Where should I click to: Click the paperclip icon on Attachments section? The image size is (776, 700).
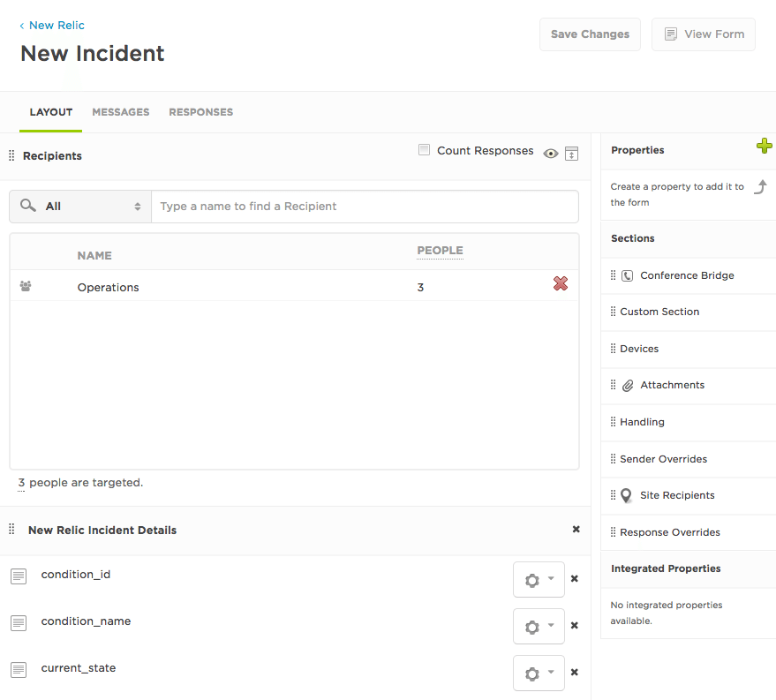(626, 385)
